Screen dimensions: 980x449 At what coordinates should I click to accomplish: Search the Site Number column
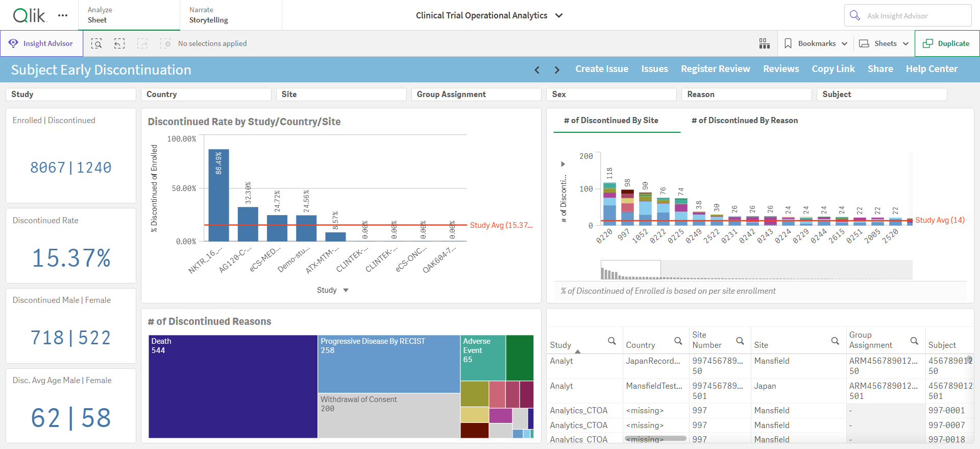740,341
